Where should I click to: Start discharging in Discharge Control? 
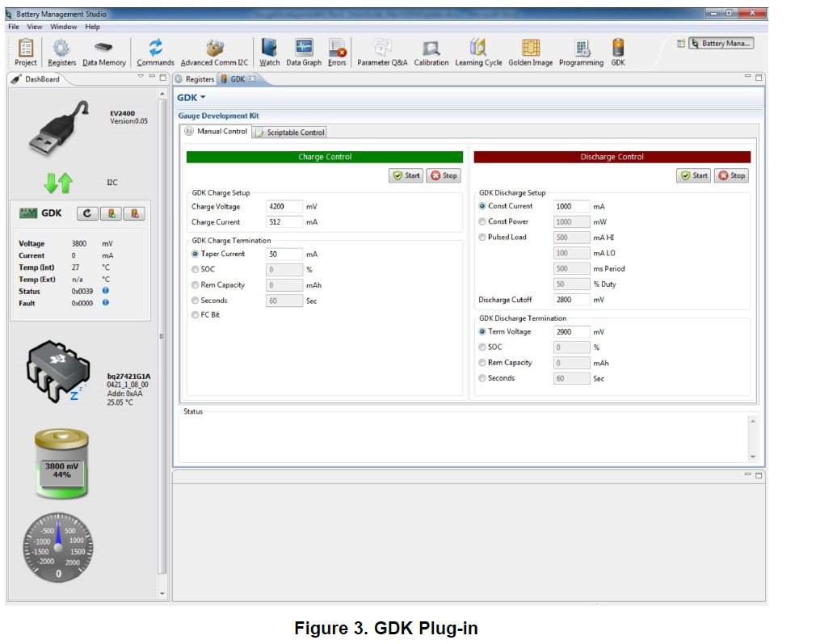pos(694,175)
